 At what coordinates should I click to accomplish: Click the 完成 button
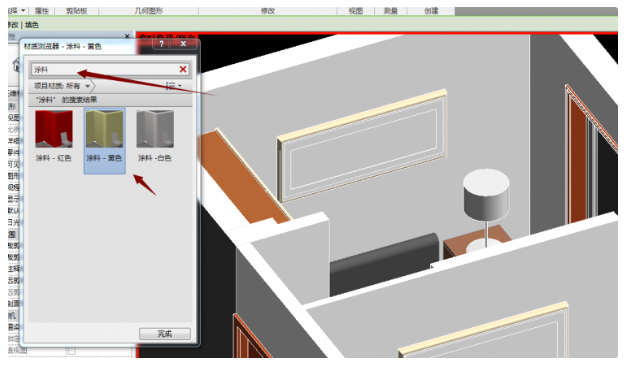[165, 334]
